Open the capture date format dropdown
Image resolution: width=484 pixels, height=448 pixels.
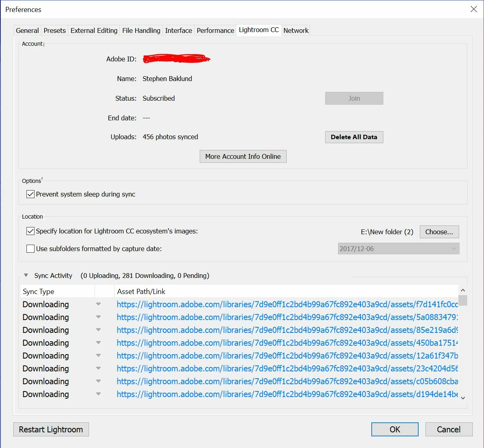pos(399,249)
